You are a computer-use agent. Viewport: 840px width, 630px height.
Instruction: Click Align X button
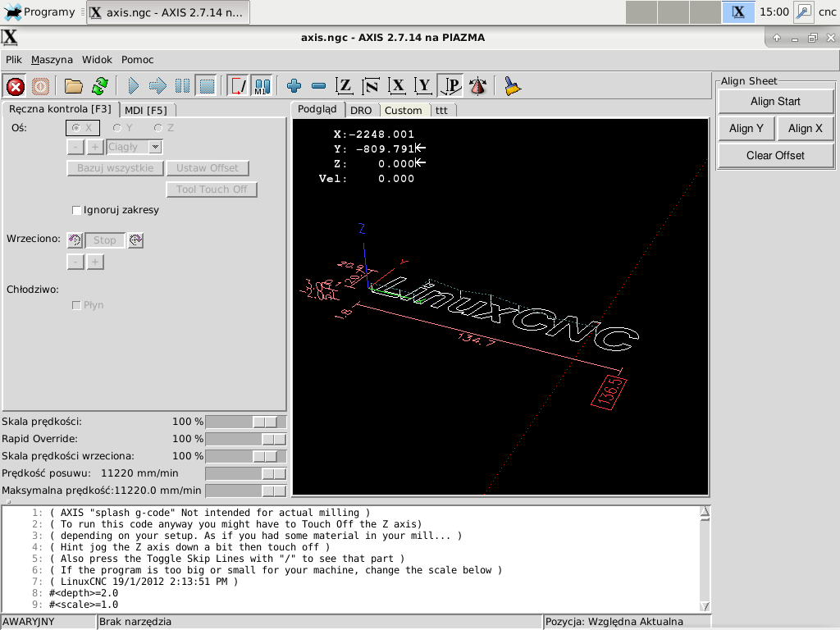pyautogui.click(x=806, y=129)
